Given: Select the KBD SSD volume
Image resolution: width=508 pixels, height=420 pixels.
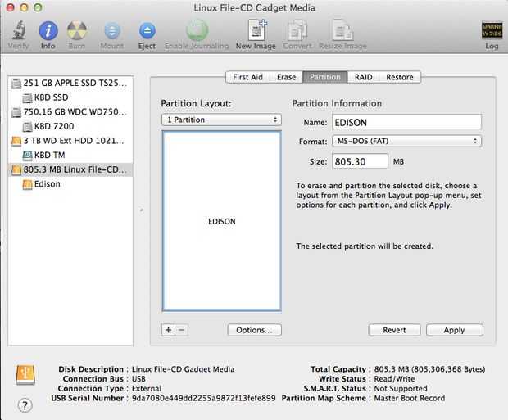Looking at the screenshot, I should point(70,97).
